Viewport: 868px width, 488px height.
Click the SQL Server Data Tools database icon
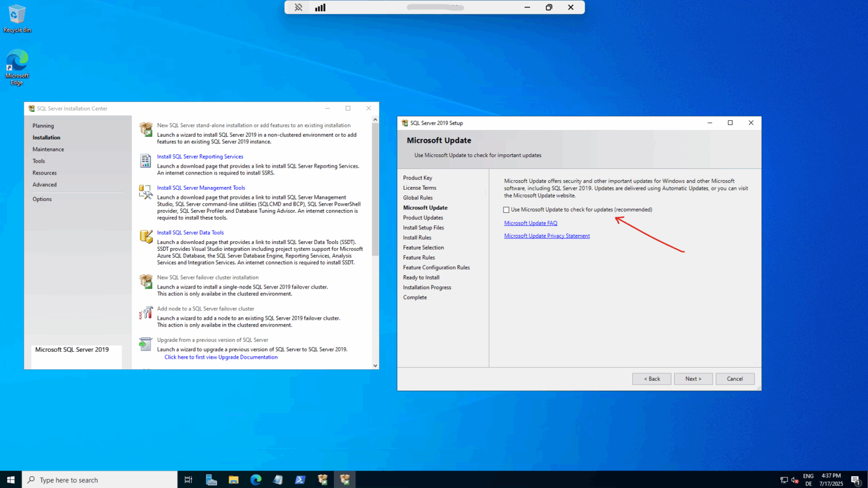pos(146,237)
